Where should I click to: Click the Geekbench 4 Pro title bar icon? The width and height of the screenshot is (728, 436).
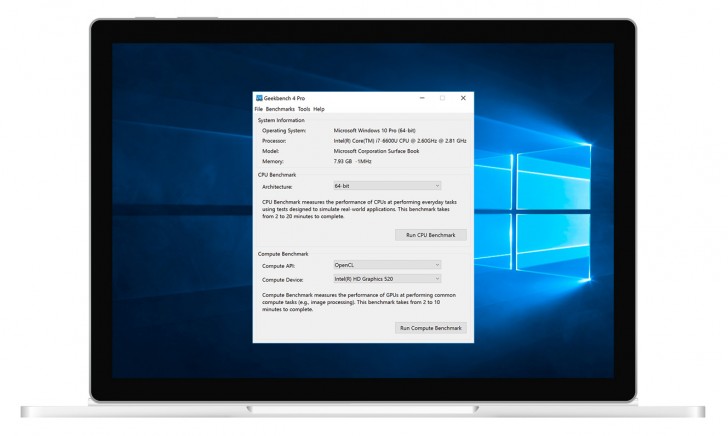(x=259, y=98)
